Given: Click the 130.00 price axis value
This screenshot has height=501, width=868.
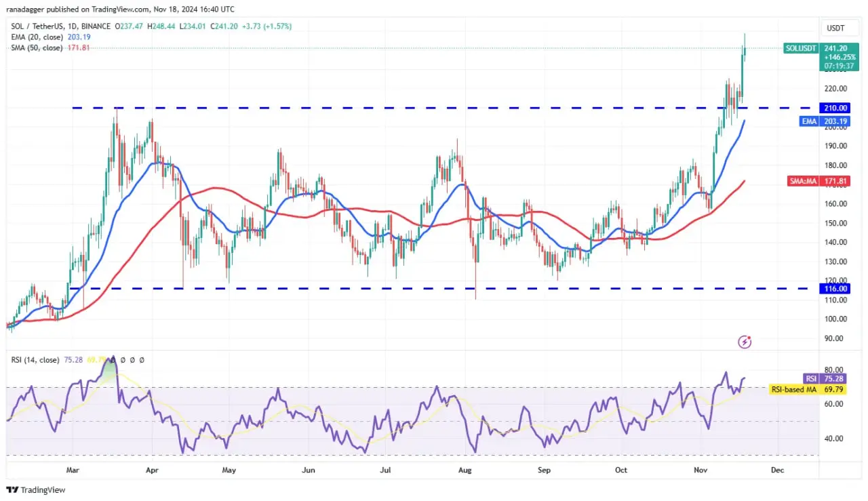Looking at the screenshot, I should (834, 262).
